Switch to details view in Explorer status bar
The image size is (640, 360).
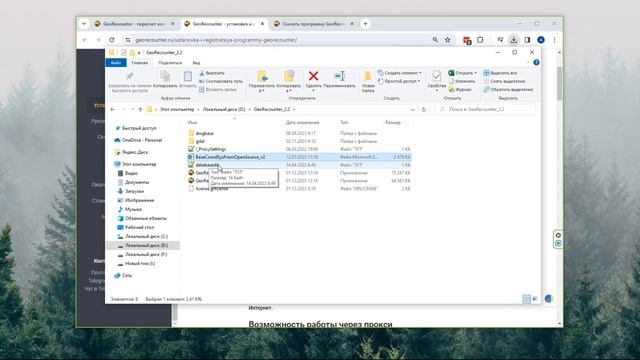coord(527,299)
